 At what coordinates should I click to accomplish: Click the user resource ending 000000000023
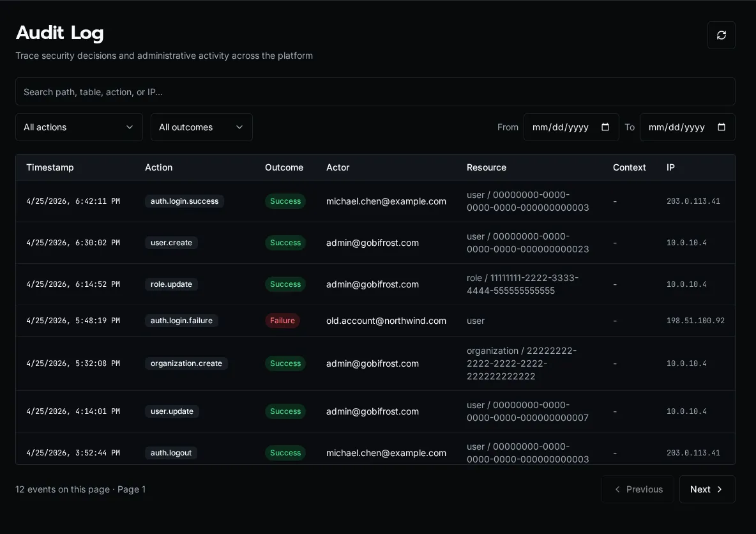527,243
